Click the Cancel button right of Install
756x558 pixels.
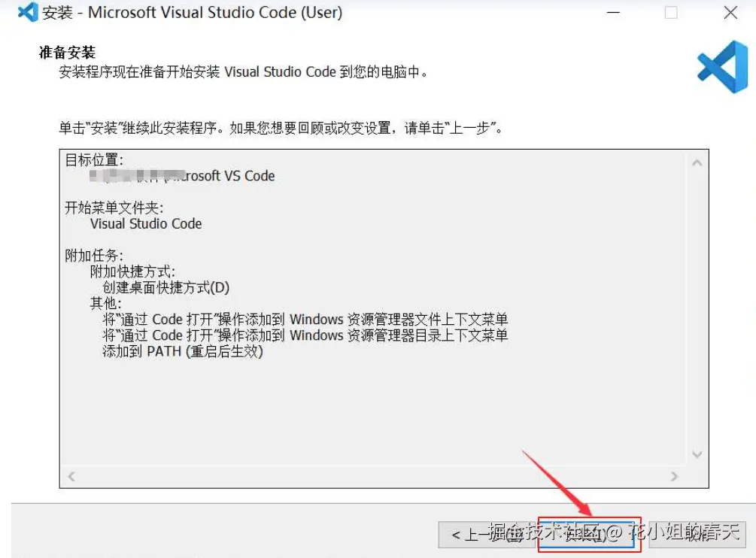pos(697,535)
